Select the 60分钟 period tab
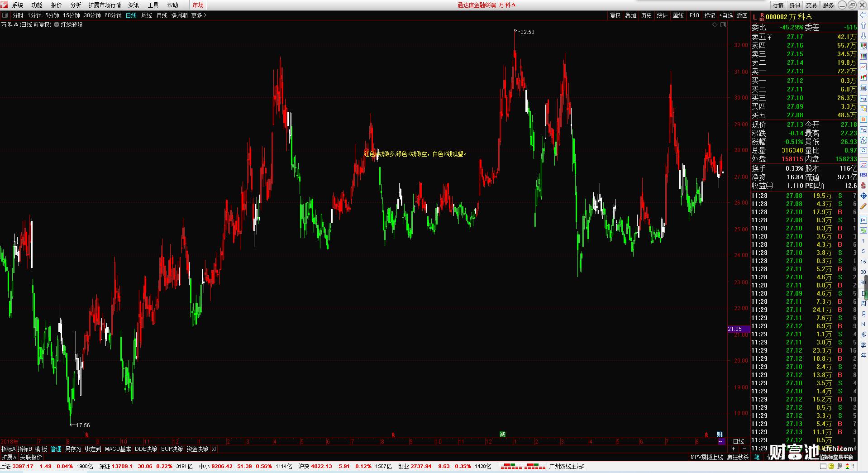Image resolution: width=868 pixels, height=473 pixels. click(x=113, y=15)
